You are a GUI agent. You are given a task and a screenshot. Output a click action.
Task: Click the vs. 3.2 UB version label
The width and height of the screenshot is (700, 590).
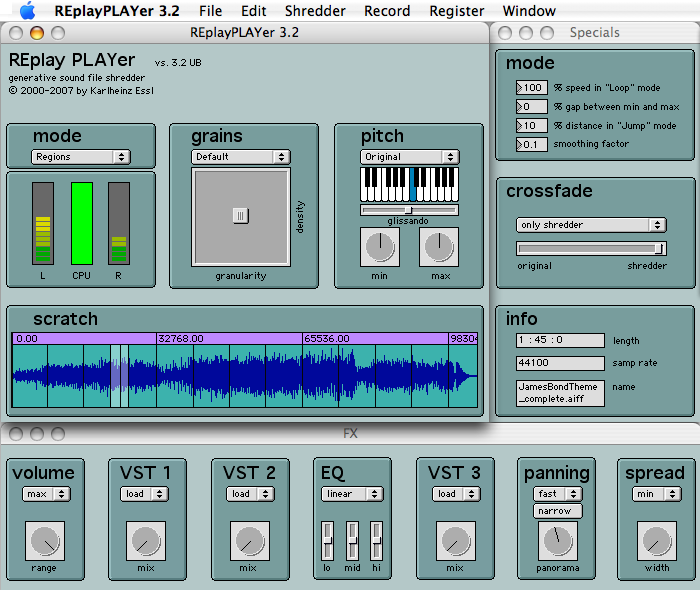(178, 63)
